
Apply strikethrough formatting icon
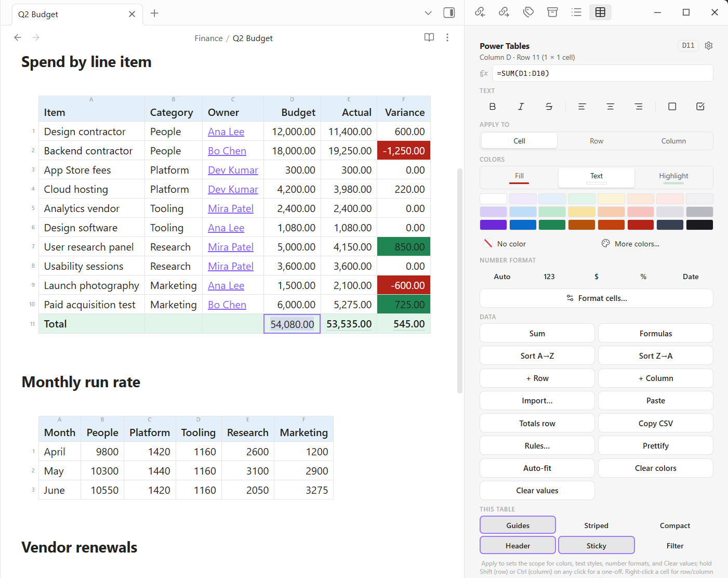click(x=549, y=107)
